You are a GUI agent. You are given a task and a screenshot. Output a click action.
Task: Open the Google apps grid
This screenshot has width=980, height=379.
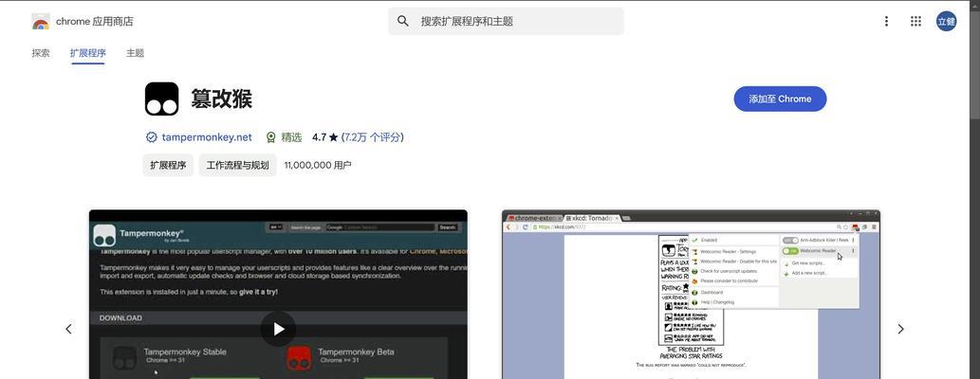click(x=915, y=21)
